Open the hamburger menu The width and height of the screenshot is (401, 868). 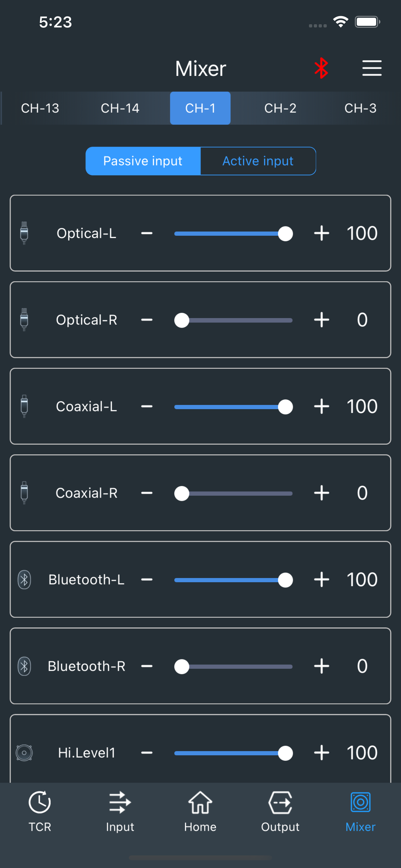click(x=372, y=68)
